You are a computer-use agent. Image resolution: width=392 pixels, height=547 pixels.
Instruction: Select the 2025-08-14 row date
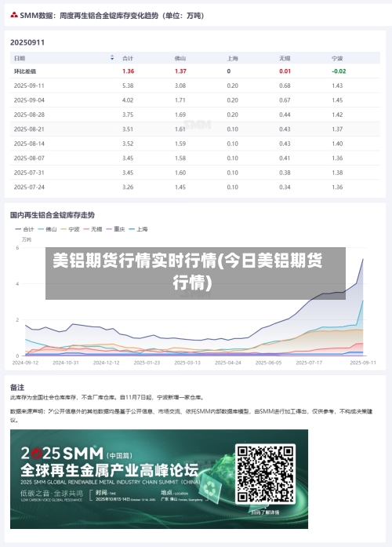pos(29,144)
